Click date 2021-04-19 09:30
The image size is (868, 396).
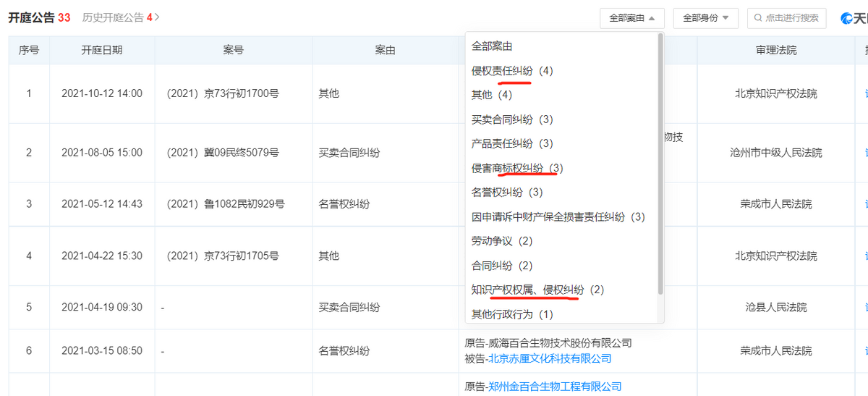(x=102, y=307)
